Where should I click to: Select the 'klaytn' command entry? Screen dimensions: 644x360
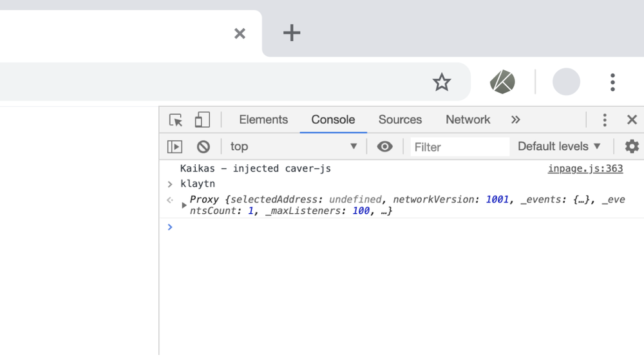pyautogui.click(x=198, y=184)
